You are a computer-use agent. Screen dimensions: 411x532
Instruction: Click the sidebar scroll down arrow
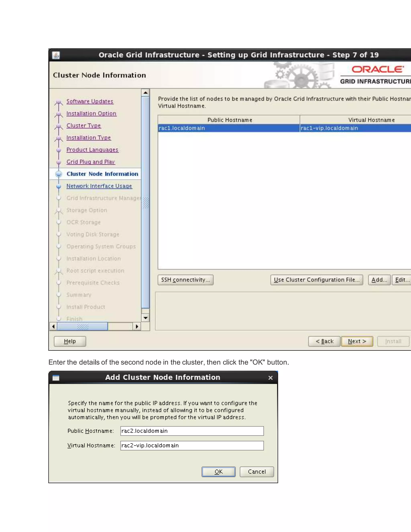[x=145, y=318]
